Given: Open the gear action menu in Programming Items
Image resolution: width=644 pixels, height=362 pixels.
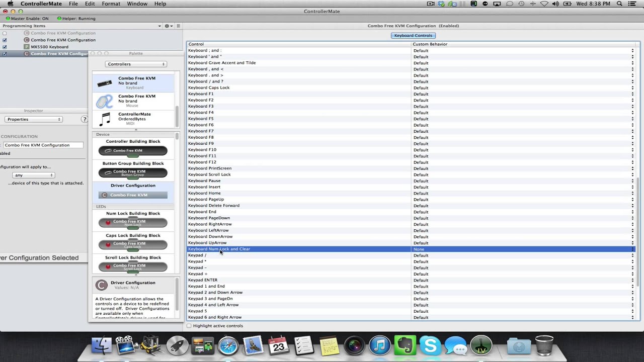Looking at the screenshot, I should click(x=168, y=26).
